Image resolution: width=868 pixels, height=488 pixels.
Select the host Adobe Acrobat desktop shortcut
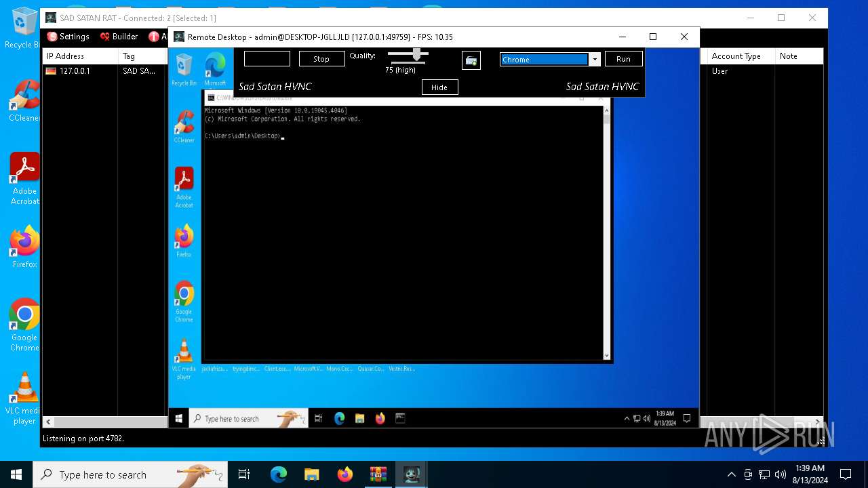24,179
